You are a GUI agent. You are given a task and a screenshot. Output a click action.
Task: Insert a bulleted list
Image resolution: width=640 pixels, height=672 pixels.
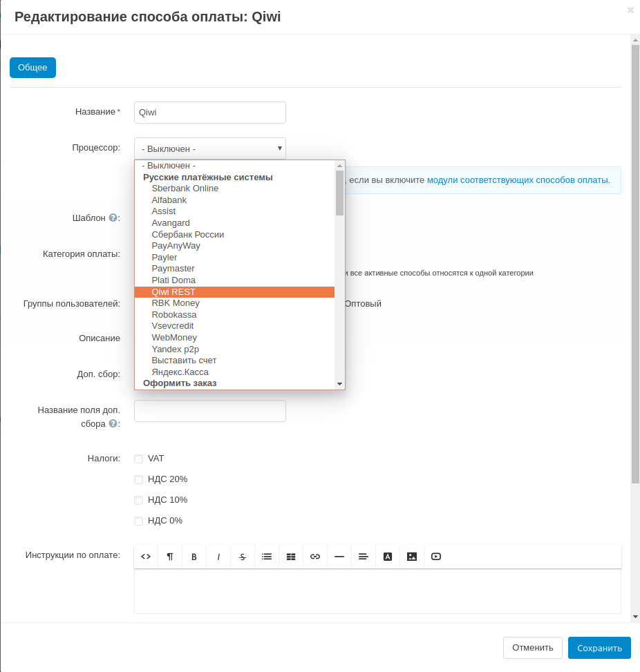pyautogui.click(x=267, y=557)
